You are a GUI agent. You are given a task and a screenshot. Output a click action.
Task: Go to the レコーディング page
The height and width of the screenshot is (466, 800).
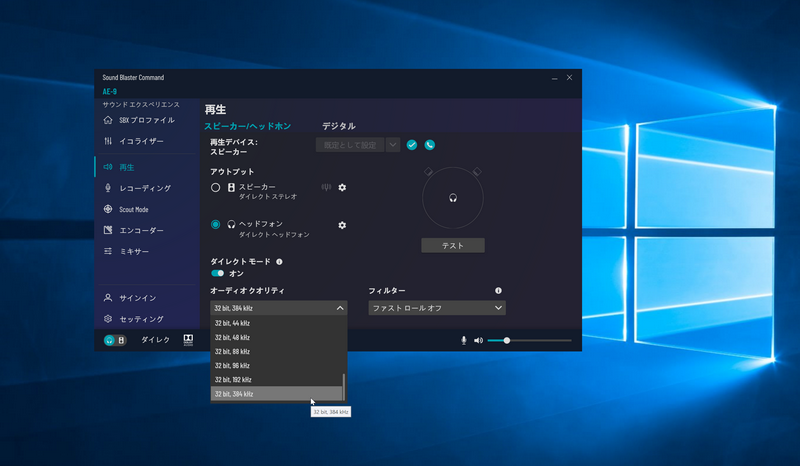137,188
